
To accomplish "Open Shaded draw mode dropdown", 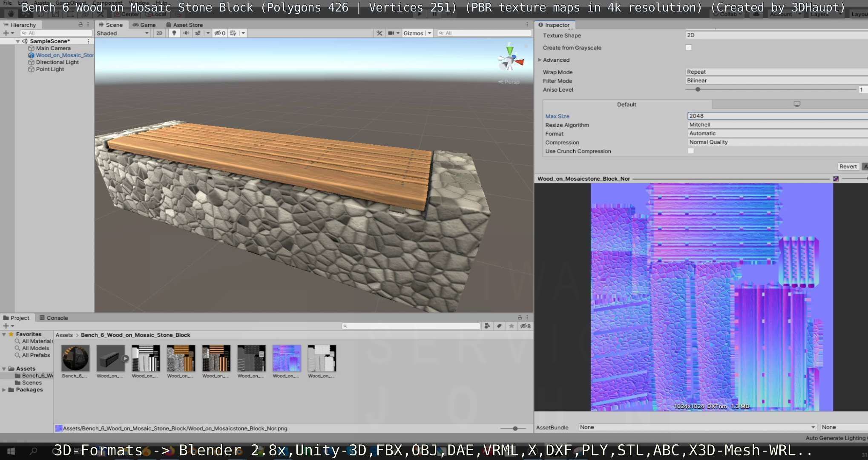I will [x=123, y=33].
